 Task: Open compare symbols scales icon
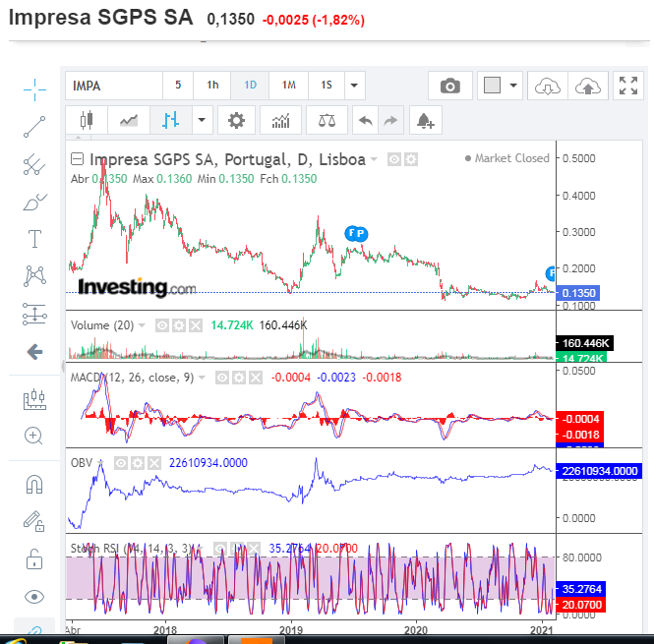click(327, 120)
